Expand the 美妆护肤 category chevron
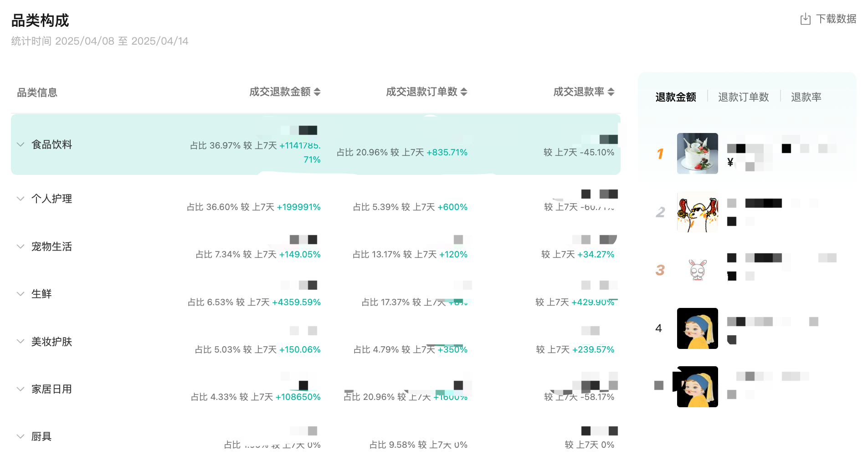Screen dimensions: 868x471 tap(21, 342)
